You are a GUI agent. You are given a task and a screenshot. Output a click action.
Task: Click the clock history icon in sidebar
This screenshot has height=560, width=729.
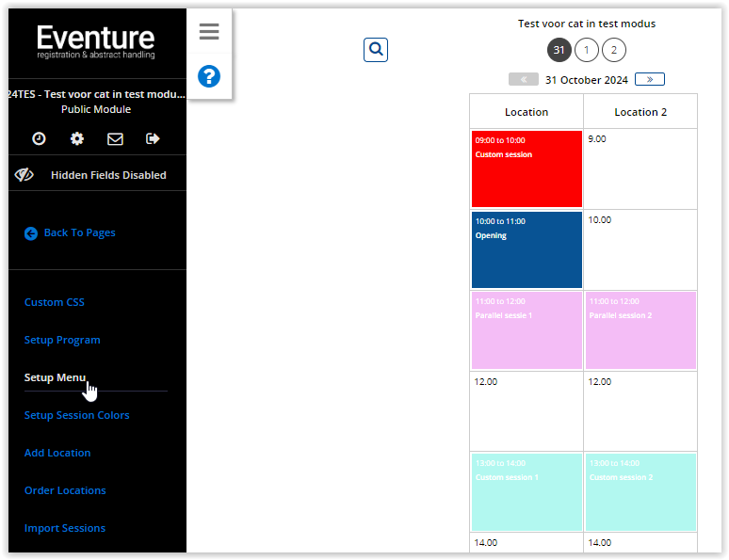pyautogui.click(x=39, y=138)
